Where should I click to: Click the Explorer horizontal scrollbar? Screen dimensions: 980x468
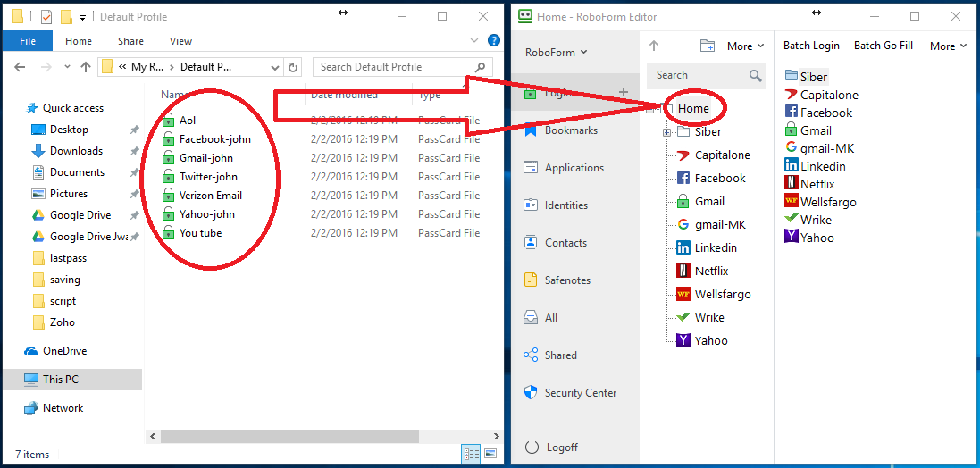click(x=290, y=436)
